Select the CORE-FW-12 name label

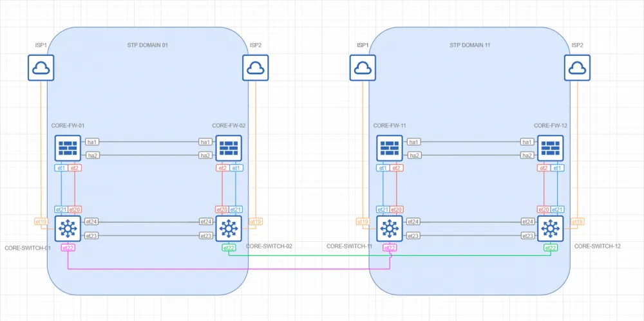(551, 125)
